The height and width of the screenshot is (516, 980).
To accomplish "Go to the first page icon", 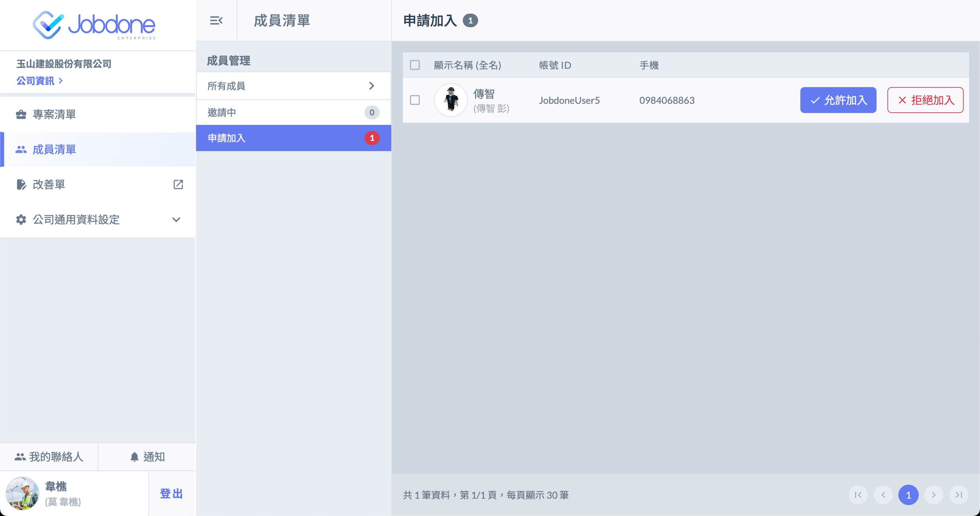I will [858, 495].
